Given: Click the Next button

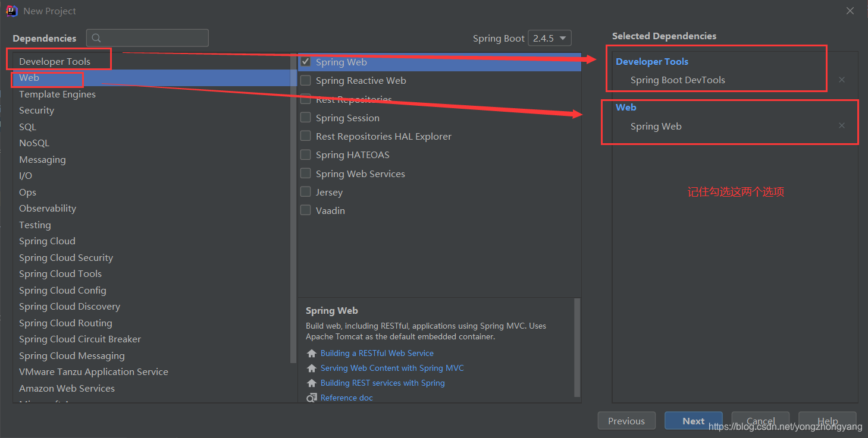Looking at the screenshot, I should (x=694, y=421).
